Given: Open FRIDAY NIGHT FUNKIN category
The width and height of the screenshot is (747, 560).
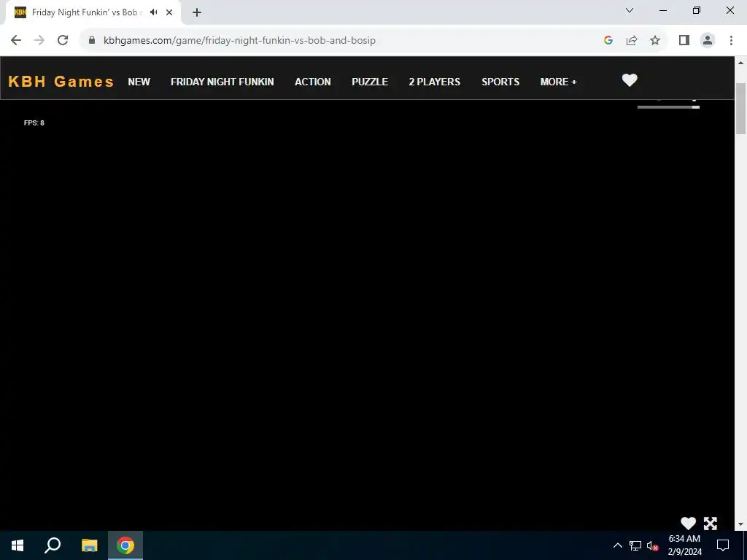Looking at the screenshot, I should (222, 82).
